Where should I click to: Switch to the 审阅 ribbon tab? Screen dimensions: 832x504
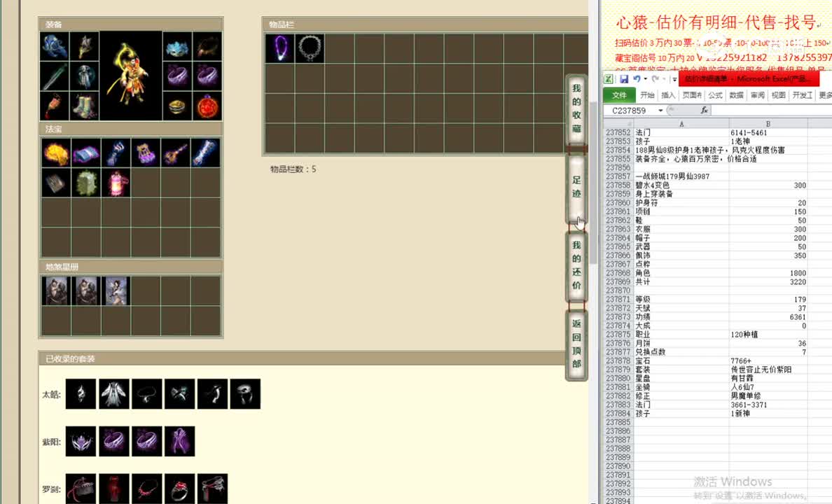tap(757, 95)
